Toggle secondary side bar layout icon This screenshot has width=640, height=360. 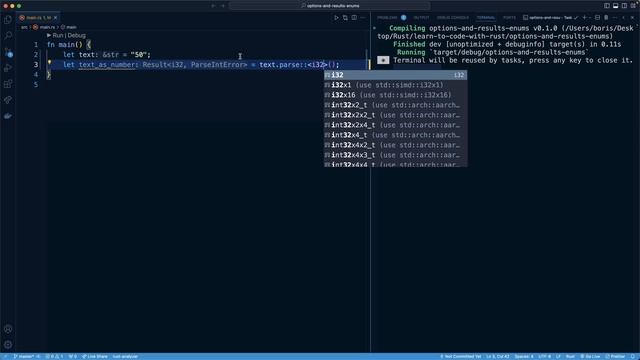(624, 6)
